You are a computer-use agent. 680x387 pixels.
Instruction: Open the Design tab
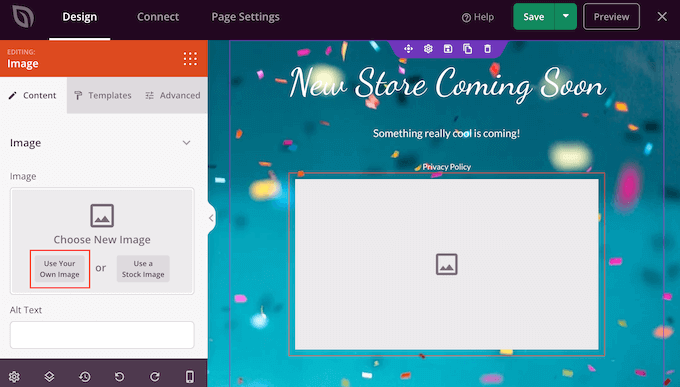pyautogui.click(x=79, y=17)
